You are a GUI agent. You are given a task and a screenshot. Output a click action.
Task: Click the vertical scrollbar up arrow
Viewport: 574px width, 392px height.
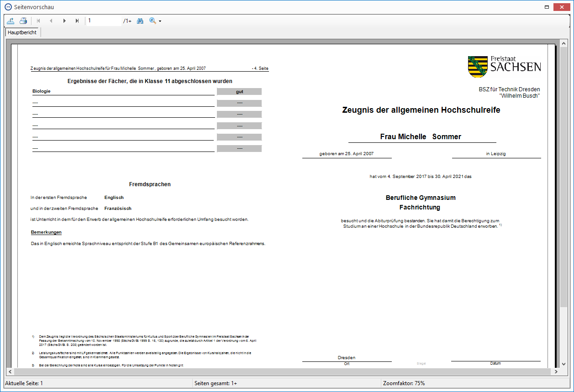coord(563,43)
